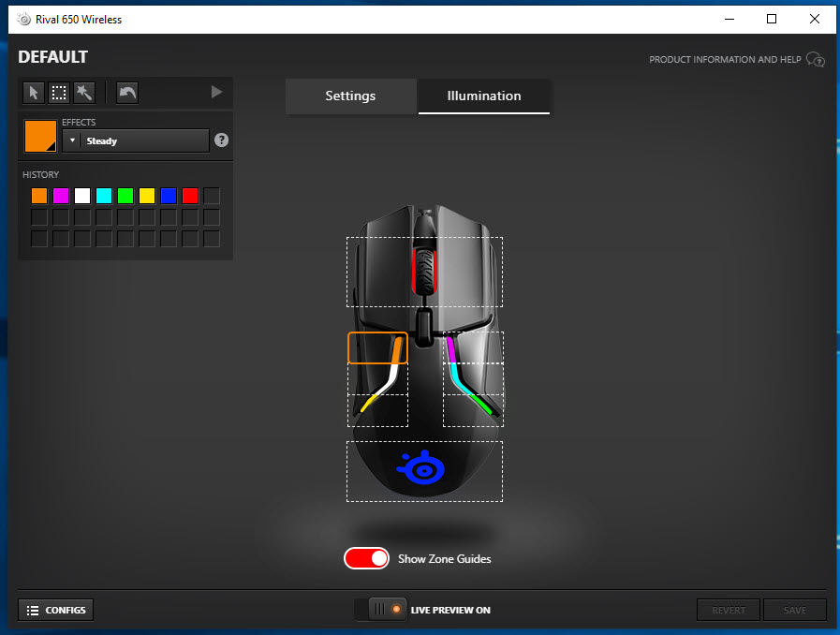The height and width of the screenshot is (635, 840).
Task: Select the white left-side illumination zone
Action: [377, 379]
